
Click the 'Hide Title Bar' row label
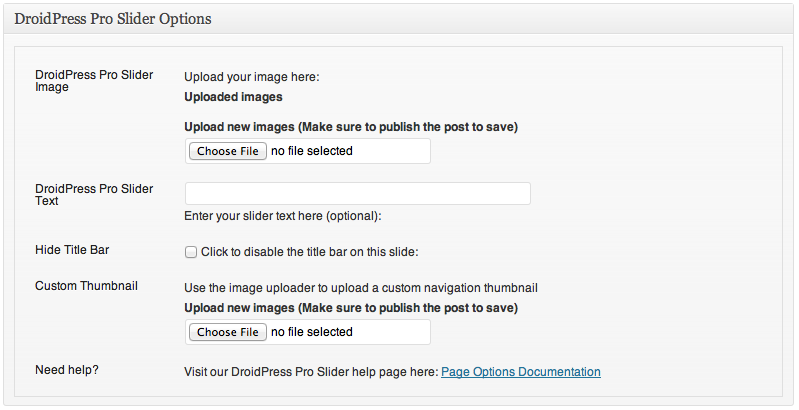(72, 250)
